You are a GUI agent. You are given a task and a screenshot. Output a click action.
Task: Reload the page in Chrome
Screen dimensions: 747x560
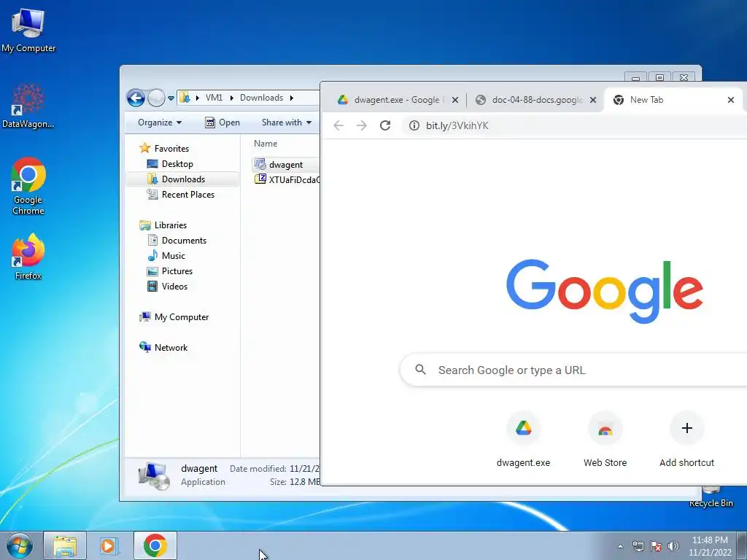(x=385, y=125)
